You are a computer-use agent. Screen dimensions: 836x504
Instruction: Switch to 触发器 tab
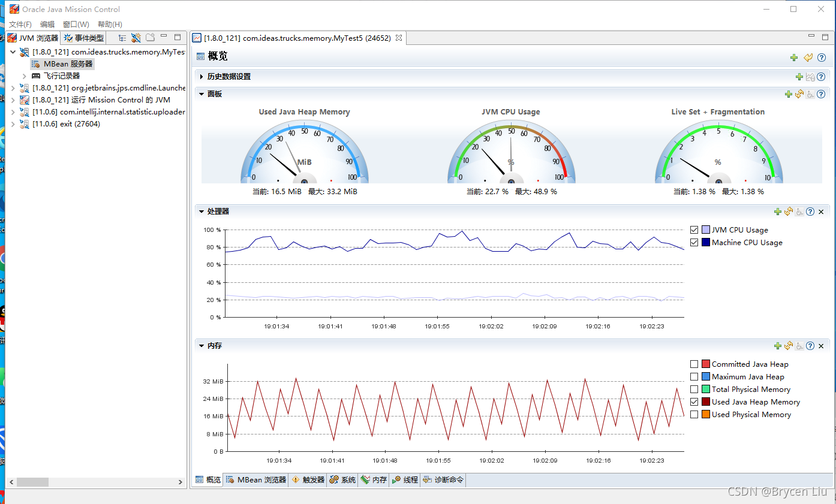point(308,480)
